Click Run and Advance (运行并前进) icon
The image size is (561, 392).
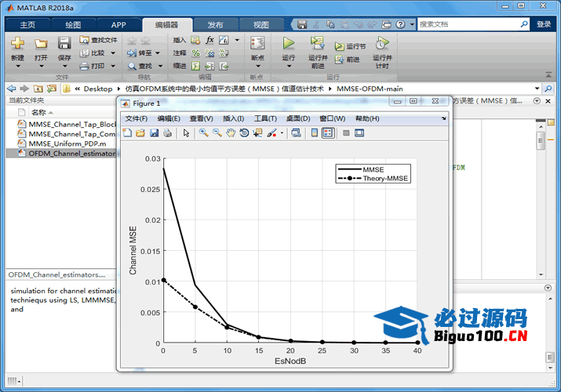point(317,43)
